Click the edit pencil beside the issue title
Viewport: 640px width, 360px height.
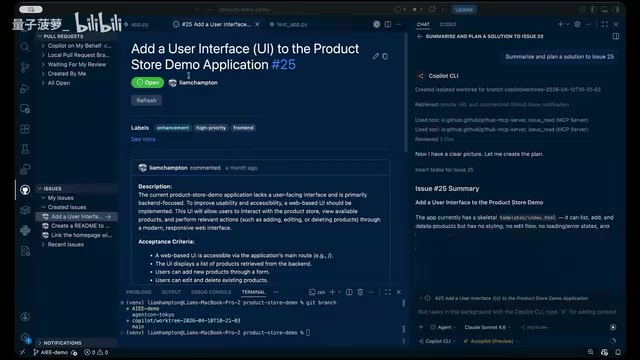coord(376,56)
